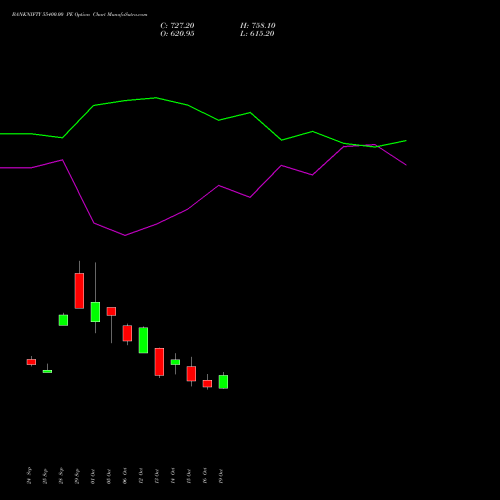
Task: Click the 01 Oct date label
Action: (93, 476)
